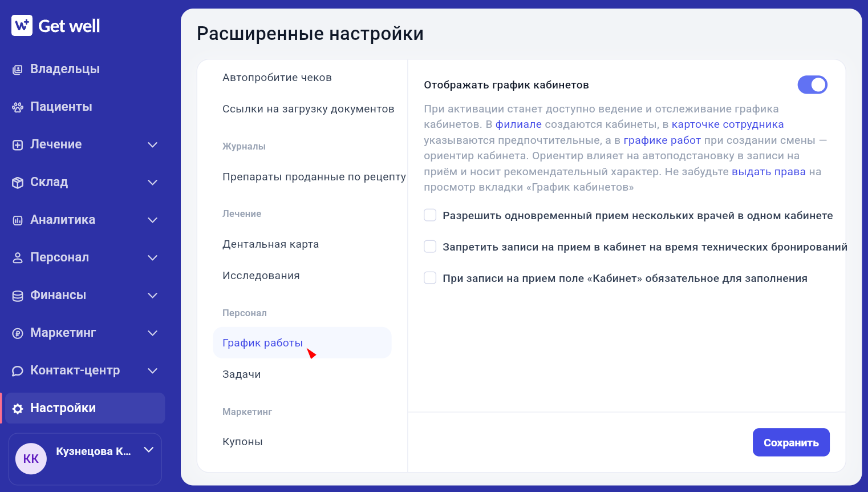Open the Кузнецова user account dropdown
This screenshot has height=492, width=868.
(149, 450)
